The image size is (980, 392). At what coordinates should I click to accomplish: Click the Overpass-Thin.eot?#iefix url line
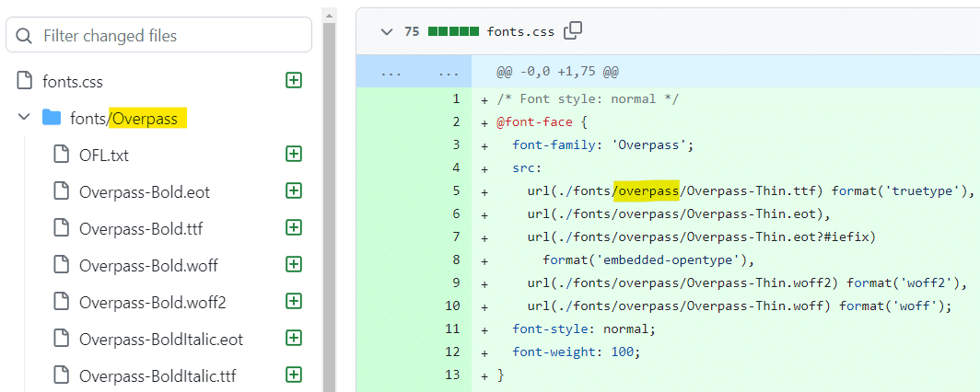tap(701, 237)
